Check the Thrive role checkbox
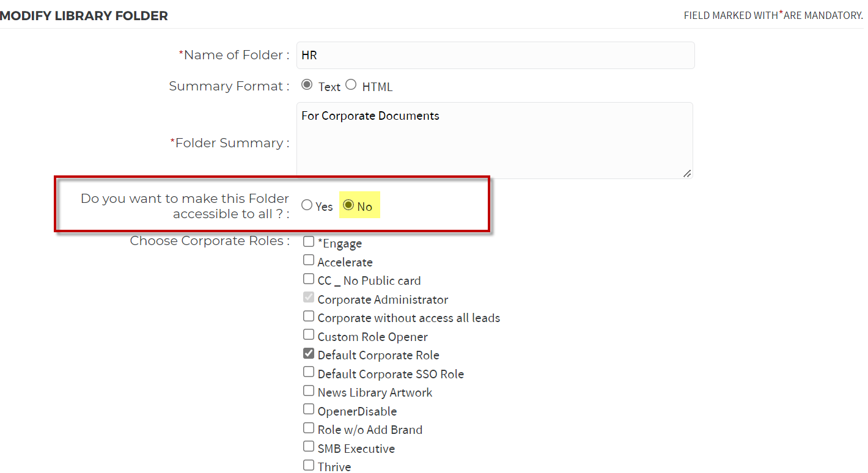The image size is (868, 473). (x=309, y=466)
